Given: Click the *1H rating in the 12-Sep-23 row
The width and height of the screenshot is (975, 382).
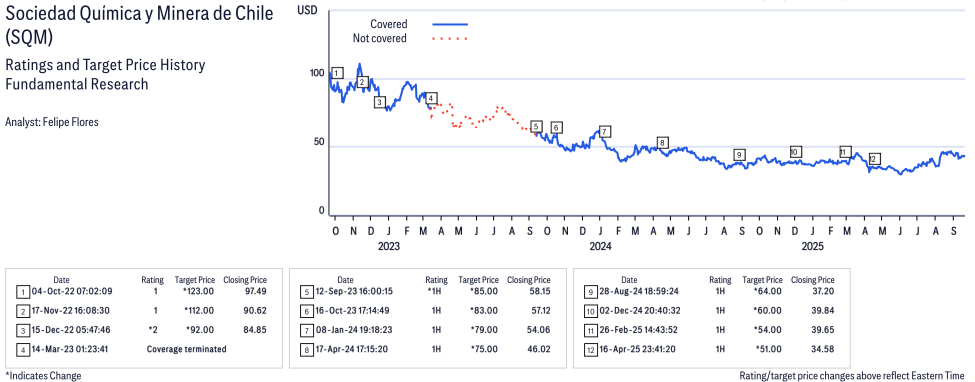Looking at the screenshot, I should [x=435, y=291].
